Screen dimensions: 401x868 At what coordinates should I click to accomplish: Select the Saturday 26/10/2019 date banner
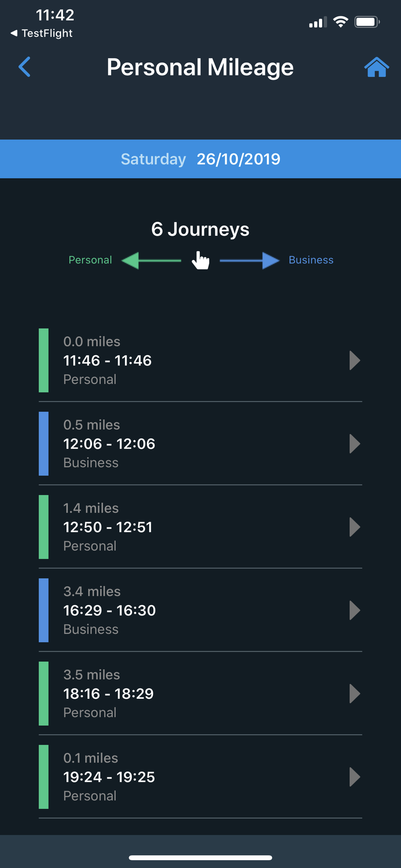point(200,159)
